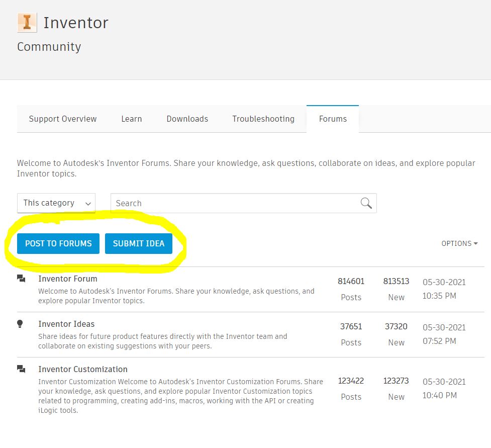491x448 pixels.
Task: Click inside the Search input field
Action: (x=226, y=203)
